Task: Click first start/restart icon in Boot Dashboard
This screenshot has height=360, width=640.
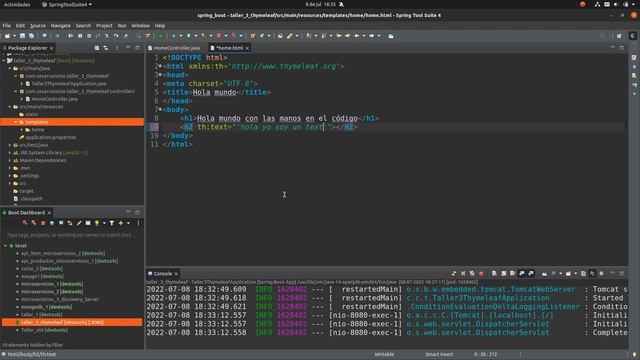Action: click(x=25, y=223)
